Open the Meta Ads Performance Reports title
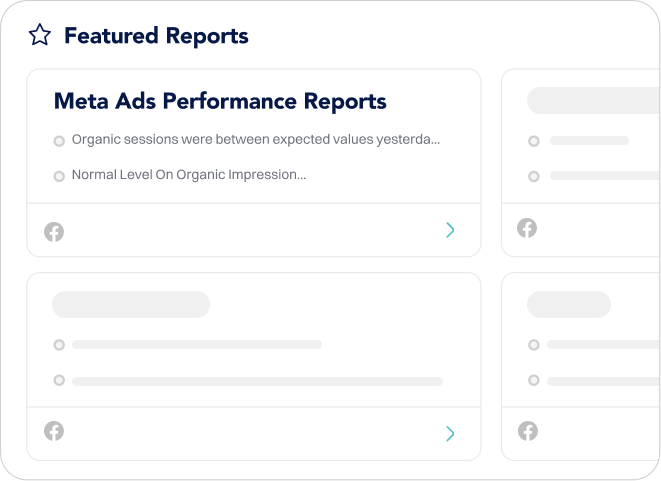Viewport: 661px width, 481px height. (220, 102)
